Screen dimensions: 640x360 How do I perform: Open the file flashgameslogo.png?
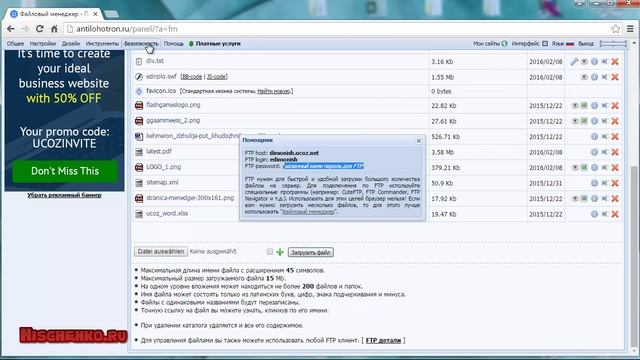click(x=173, y=105)
